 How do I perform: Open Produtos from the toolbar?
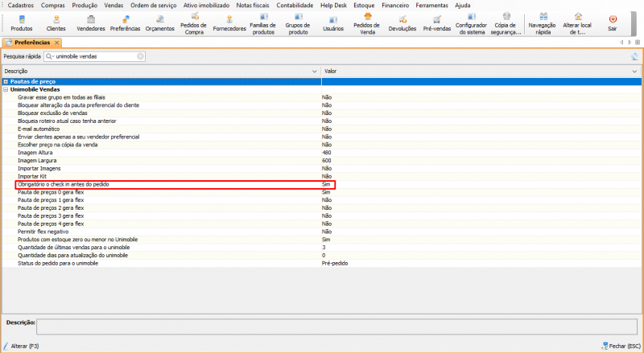(x=22, y=23)
